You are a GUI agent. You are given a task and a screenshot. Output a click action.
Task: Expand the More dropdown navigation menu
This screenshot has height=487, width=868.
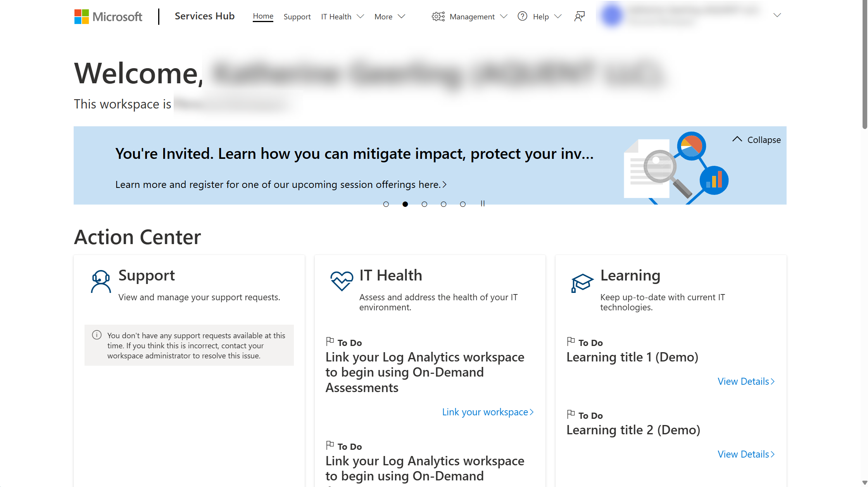(388, 16)
